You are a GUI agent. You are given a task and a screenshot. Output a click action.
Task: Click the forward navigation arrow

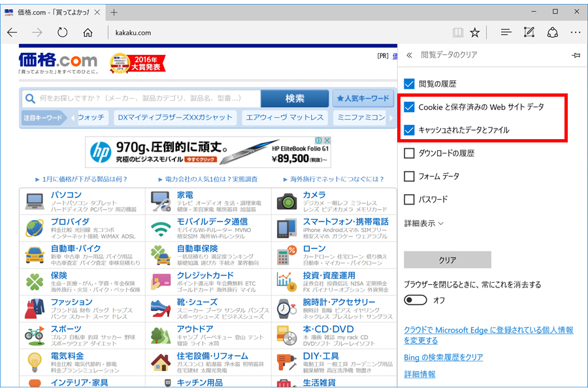(37, 33)
